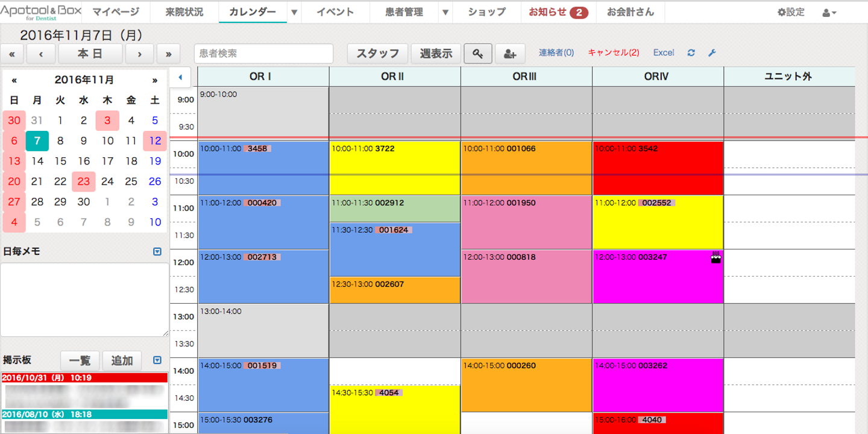Viewport: 868px width, 434px height.
Task: Select date 23 in mini calendar
Action: (84, 181)
